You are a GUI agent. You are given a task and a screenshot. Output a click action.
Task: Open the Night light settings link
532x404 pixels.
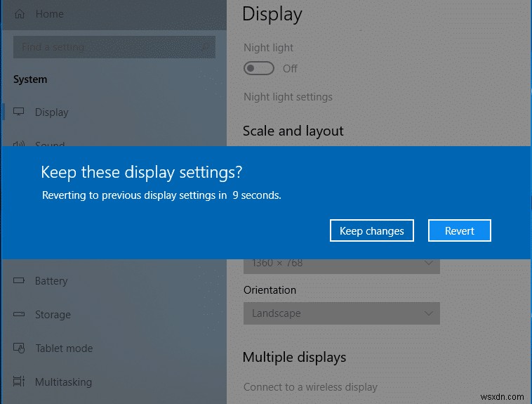tap(288, 97)
